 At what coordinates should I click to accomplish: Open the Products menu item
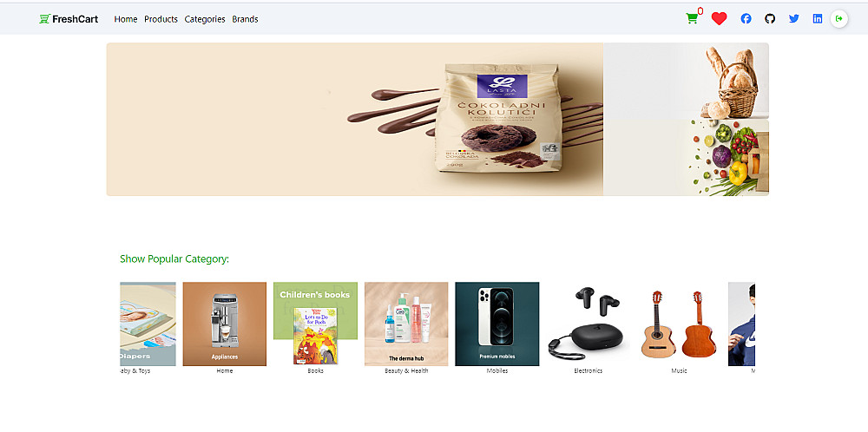tap(161, 19)
